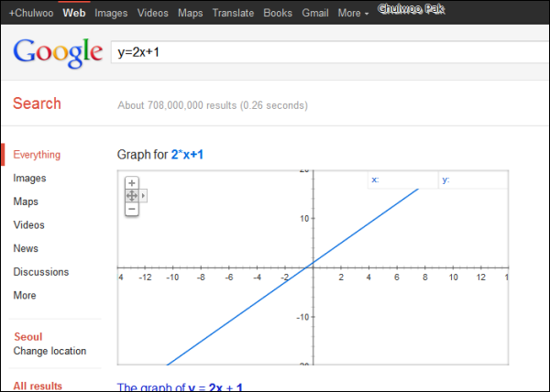
Task: Filter results by News in the sidebar
Action: pos(26,249)
